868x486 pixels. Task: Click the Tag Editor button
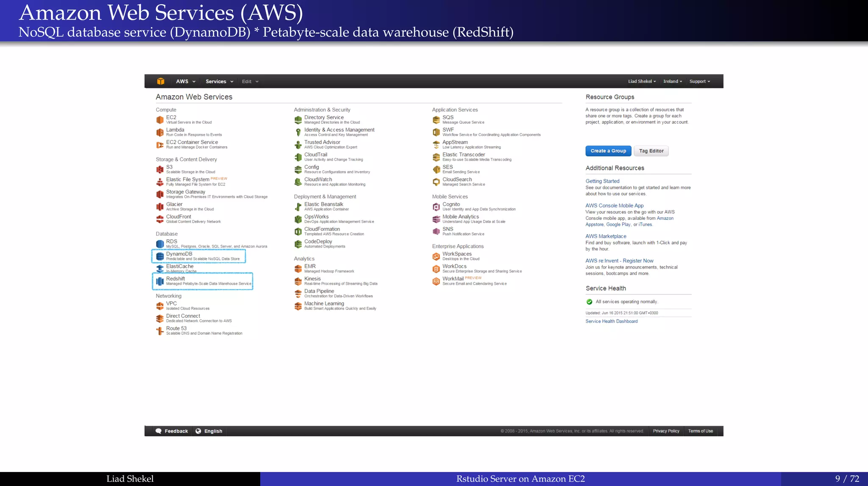pos(651,151)
